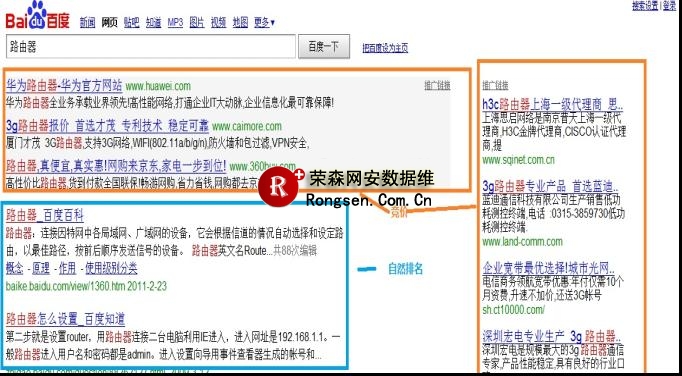
Task: Open 华为路由器-华为官方网站 result
Action: click(64, 85)
